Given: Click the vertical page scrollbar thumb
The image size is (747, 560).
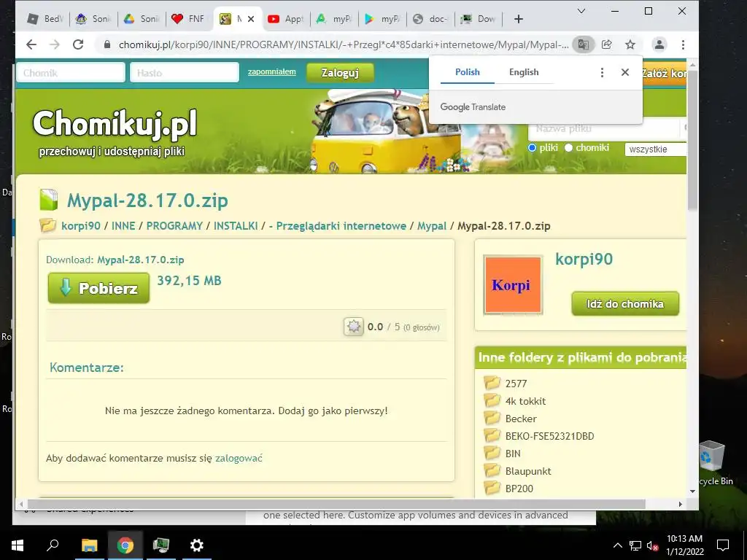Looking at the screenshot, I should (693, 139).
